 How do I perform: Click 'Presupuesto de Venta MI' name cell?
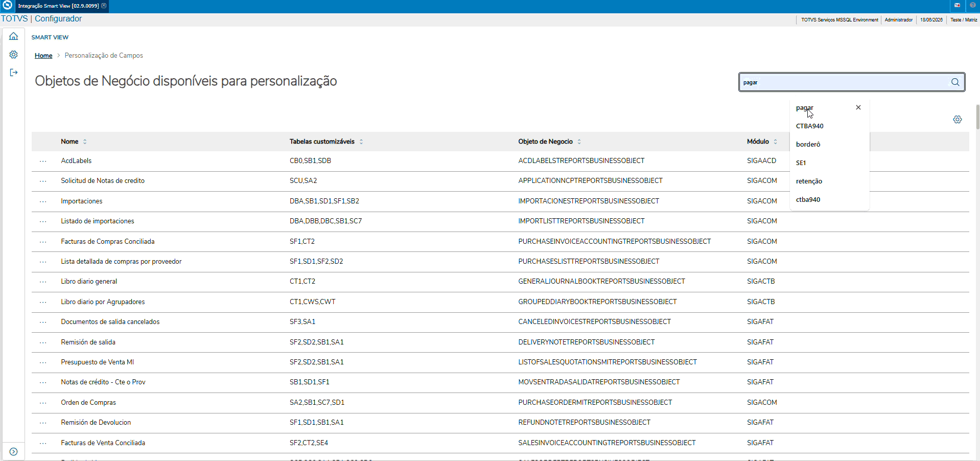tap(97, 362)
